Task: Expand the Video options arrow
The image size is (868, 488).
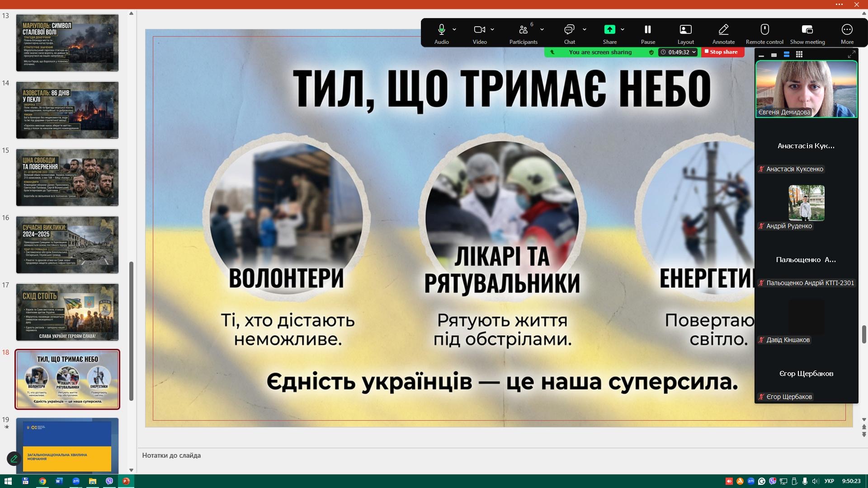Action: tap(492, 30)
